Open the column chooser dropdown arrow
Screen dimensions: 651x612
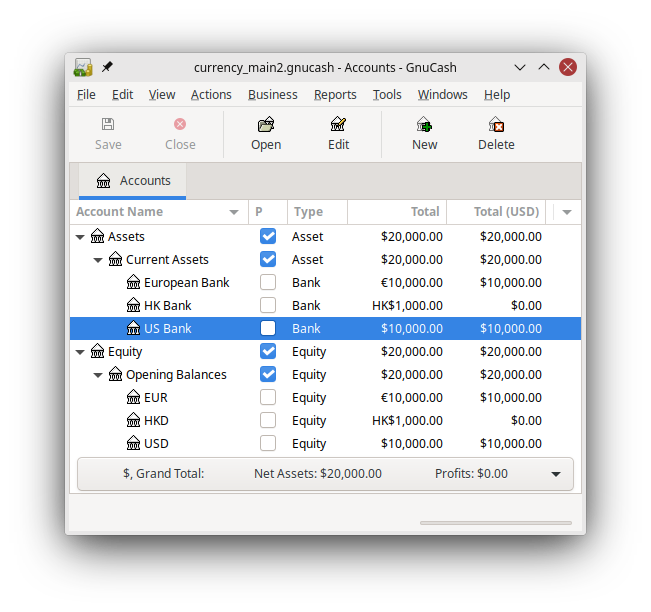(567, 212)
